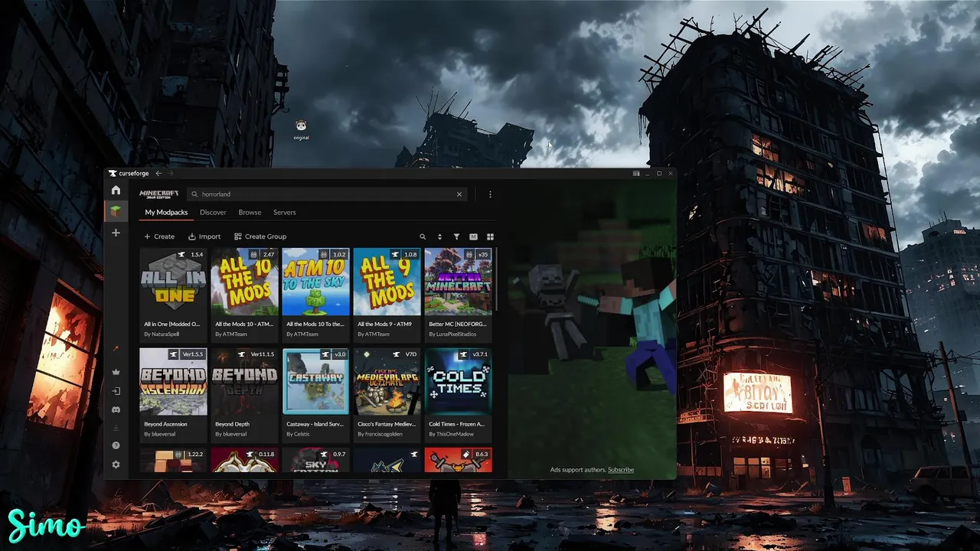Click inside the horrorland search field
The image size is (980, 551).
point(326,194)
